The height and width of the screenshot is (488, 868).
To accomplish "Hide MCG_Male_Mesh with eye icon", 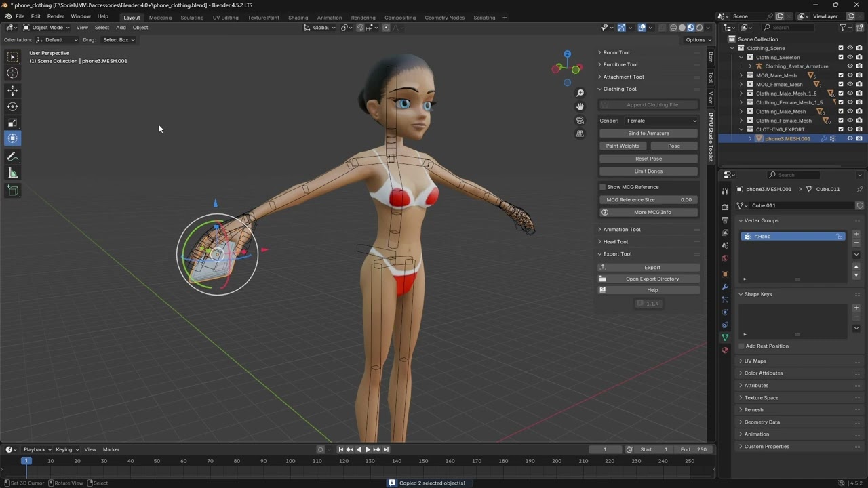I will [x=850, y=75].
